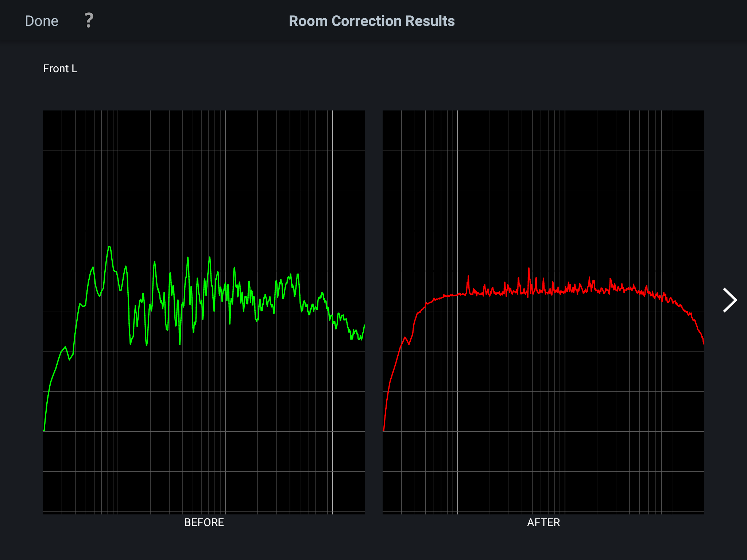Tap the red curve's bottom-left starting point
The width and height of the screenshot is (747, 560).
pyautogui.click(x=384, y=430)
